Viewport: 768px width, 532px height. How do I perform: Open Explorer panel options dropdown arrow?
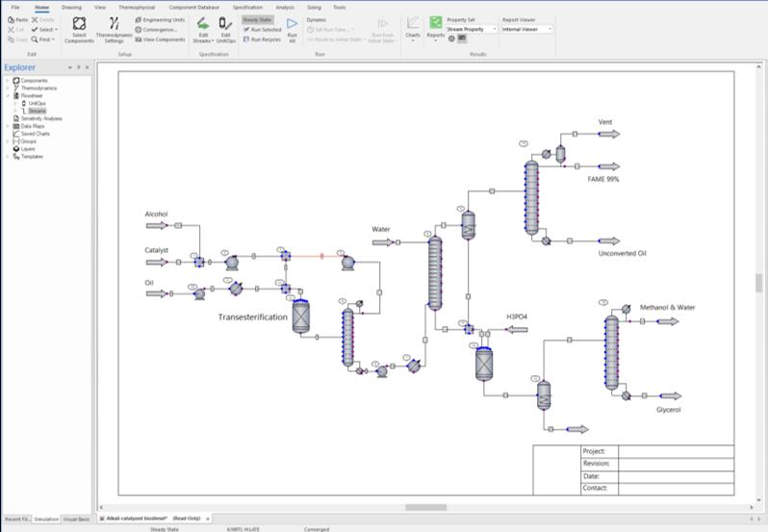[70, 67]
